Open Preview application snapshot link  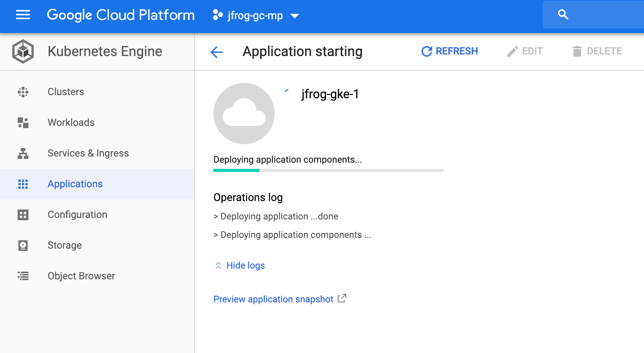click(273, 299)
